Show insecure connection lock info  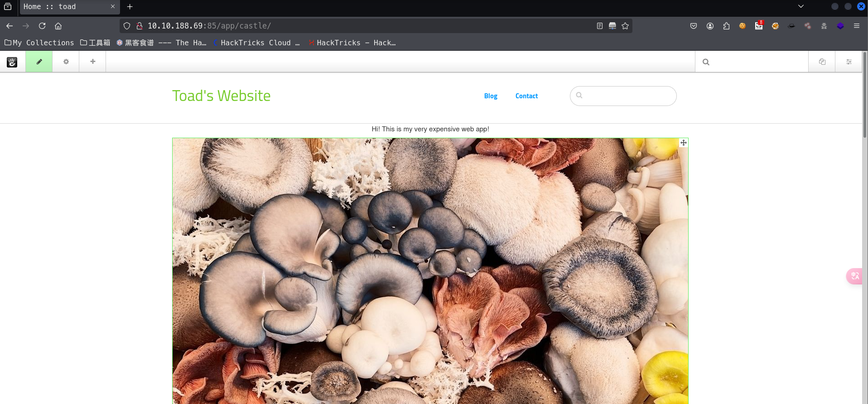coord(140,26)
